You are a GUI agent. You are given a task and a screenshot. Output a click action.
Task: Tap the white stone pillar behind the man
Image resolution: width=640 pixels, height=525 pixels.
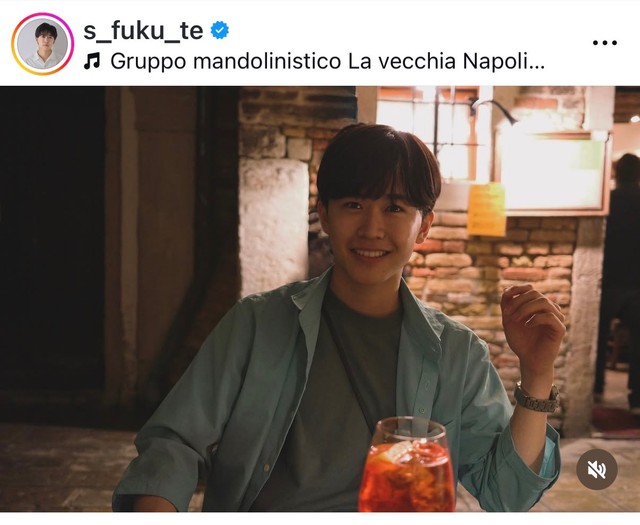click(x=274, y=227)
